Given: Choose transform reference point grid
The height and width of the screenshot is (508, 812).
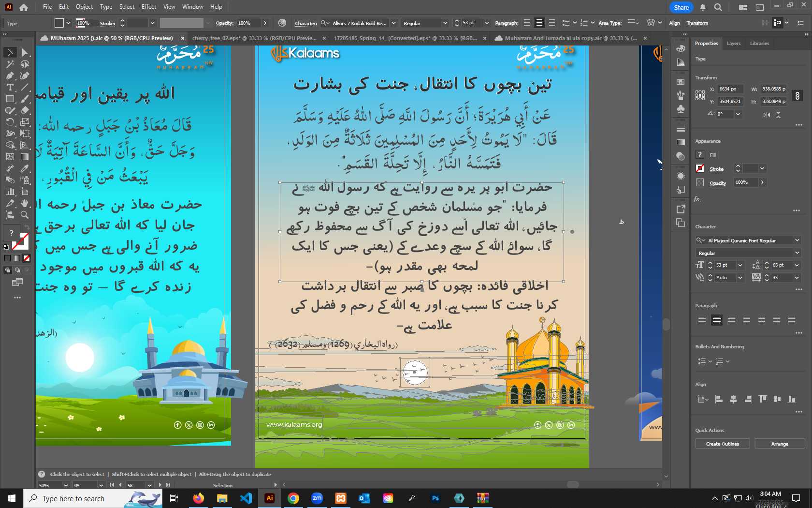Looking at the screenshot, I should point(700,95).
